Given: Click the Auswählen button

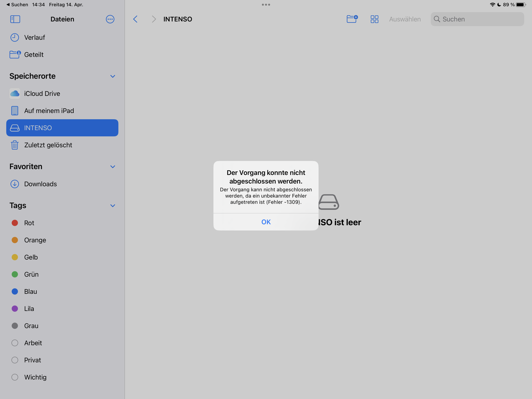Looking at the screenshot, I should point(405,19).
